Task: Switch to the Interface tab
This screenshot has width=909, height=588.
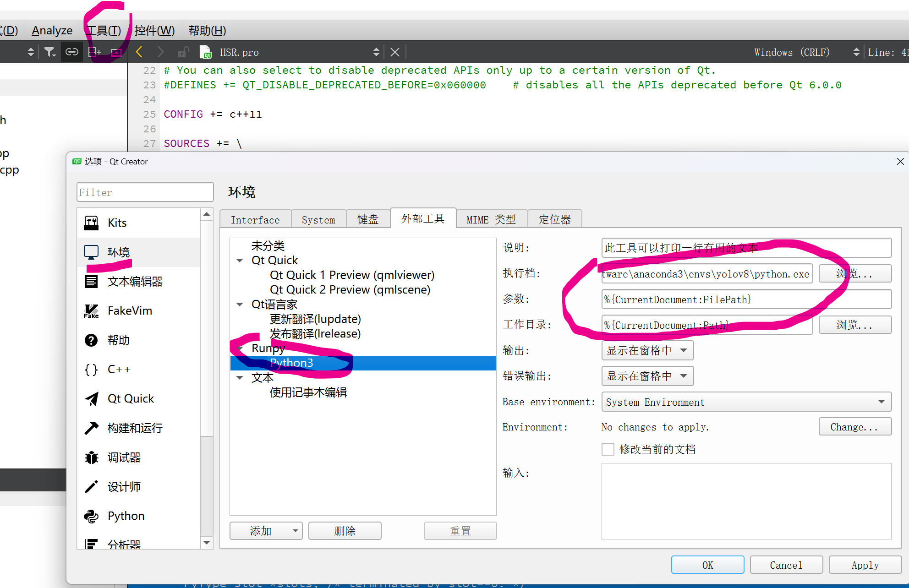Action: pyautogui.click(x=255, y=220)
